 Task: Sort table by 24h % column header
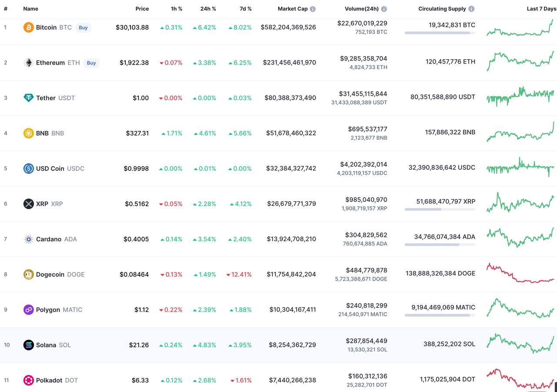208,9
